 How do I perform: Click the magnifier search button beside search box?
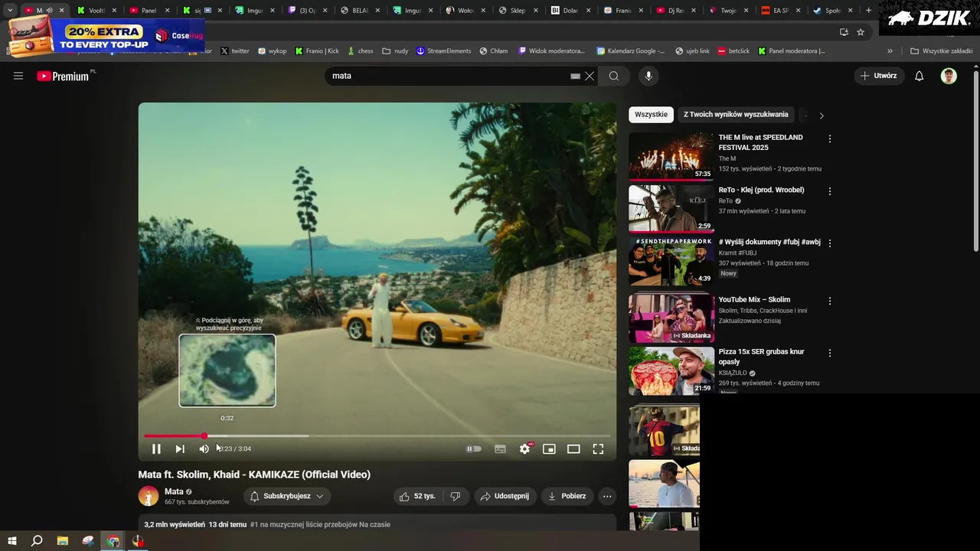point(614,76)
